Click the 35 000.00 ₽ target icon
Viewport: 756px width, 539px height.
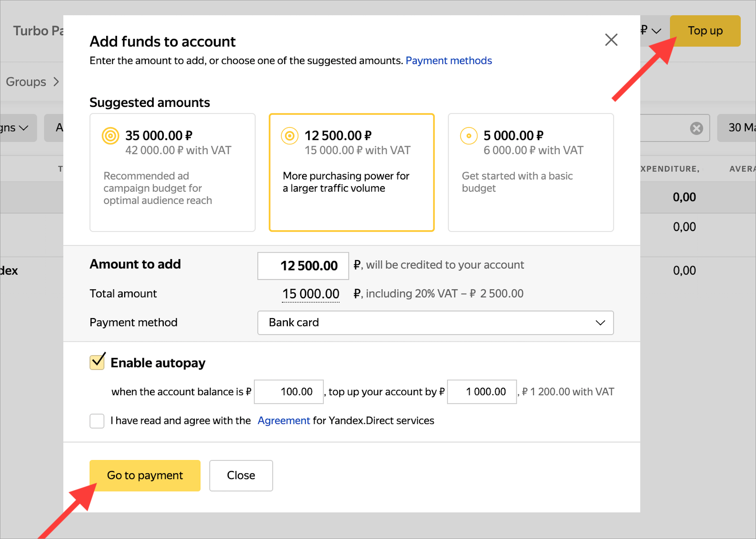110,136
